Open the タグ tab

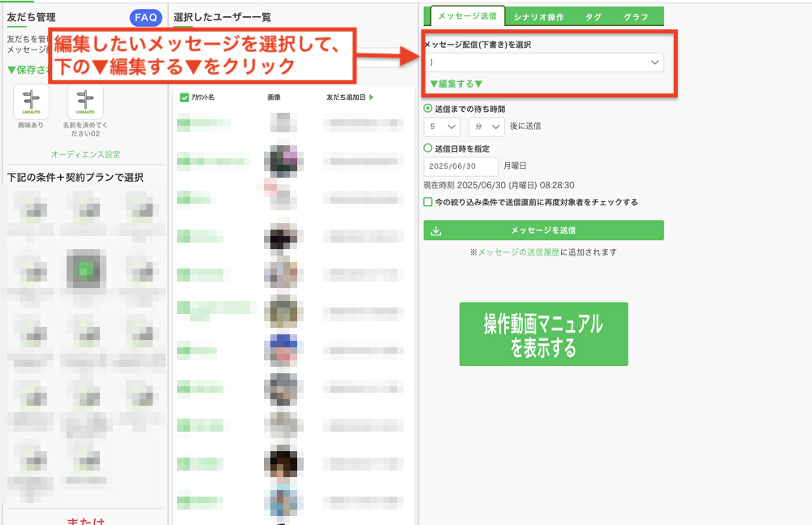pyautogui.click(x=593, y=16)
